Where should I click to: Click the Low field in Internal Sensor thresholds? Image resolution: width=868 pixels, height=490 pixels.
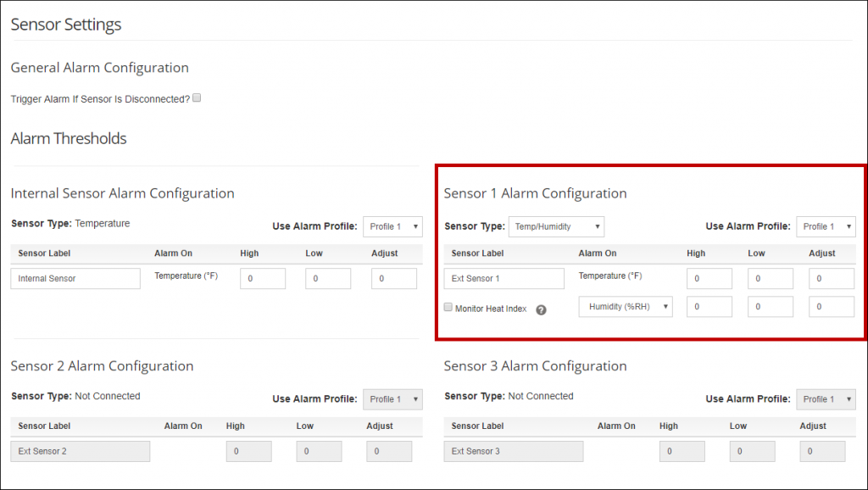click(x=328, y=278)
